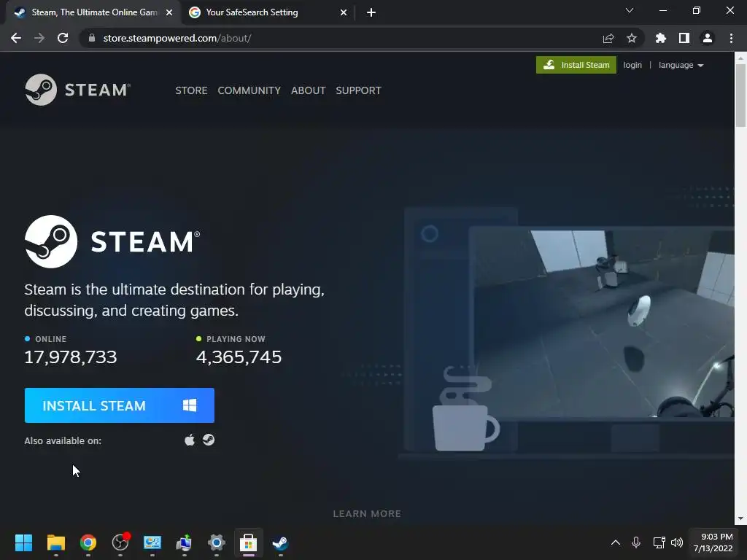Screen dimensions: 747x560
Task: Click the scrollbar down arrow
Action: 740,518
